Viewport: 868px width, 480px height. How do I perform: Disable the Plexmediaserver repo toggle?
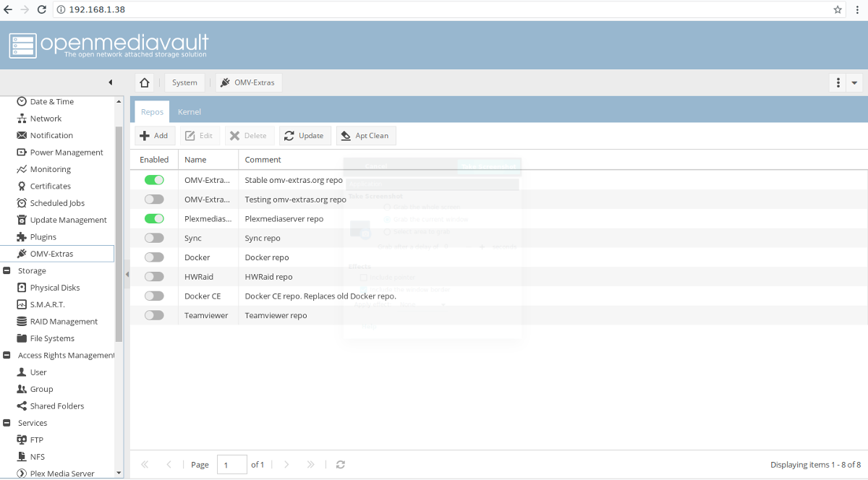(x=154, y=218)
